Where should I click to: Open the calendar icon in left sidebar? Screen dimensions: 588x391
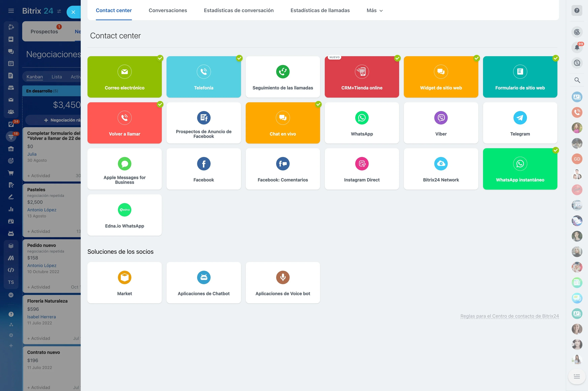(11, 63)
